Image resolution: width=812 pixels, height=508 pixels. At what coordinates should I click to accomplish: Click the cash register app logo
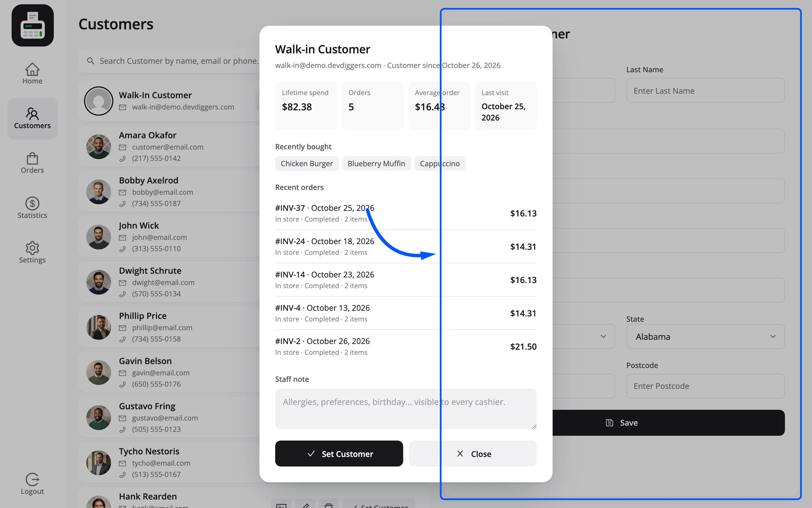pyautogui.click(x=32, y=25)
